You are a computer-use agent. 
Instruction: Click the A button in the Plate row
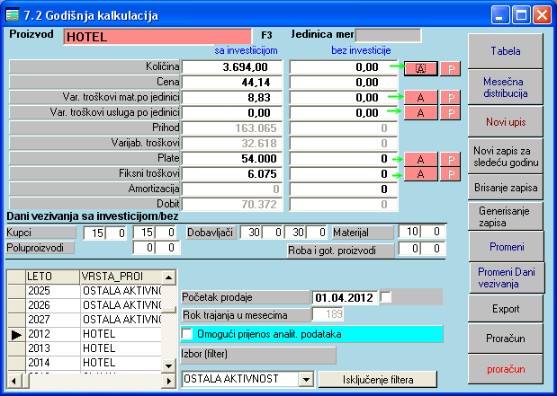point(421,159)
